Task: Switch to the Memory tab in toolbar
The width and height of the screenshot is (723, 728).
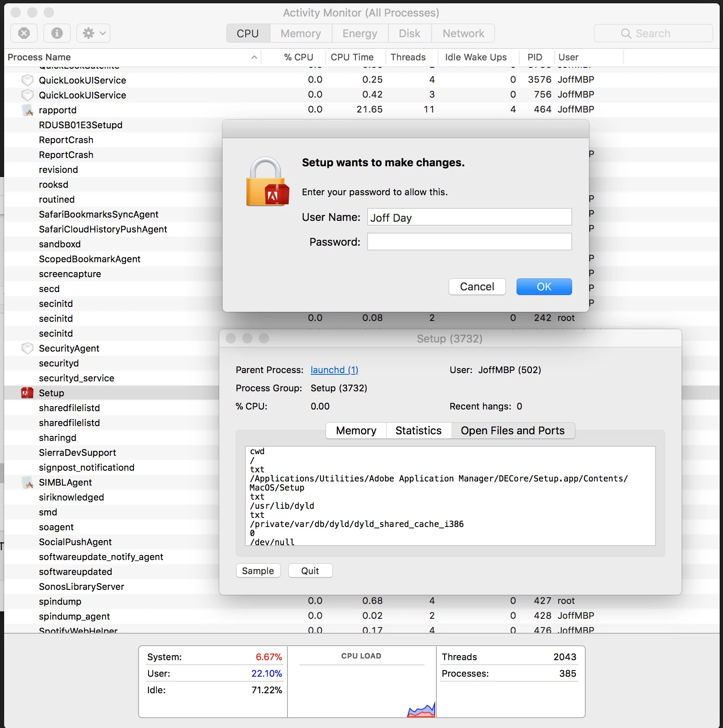Action: 301,34
